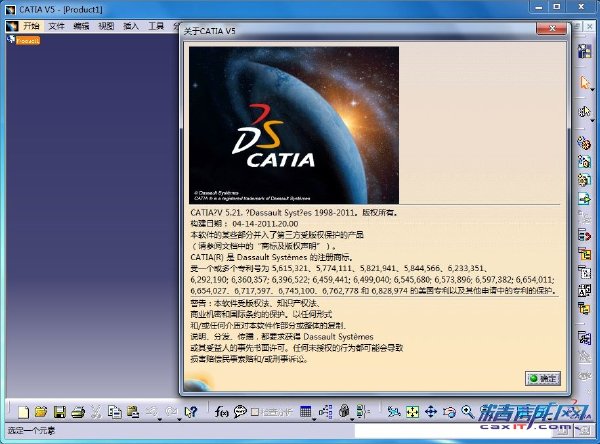Click the CATIA splash image in About dialog
The height and width of the screenshot is (444, 600).
coord(294,125)
